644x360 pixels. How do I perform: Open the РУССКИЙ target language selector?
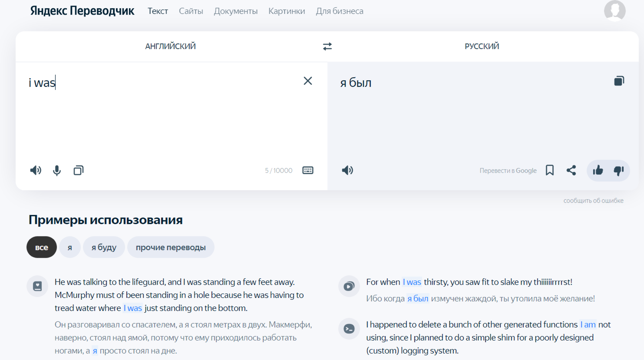[482, 46]
